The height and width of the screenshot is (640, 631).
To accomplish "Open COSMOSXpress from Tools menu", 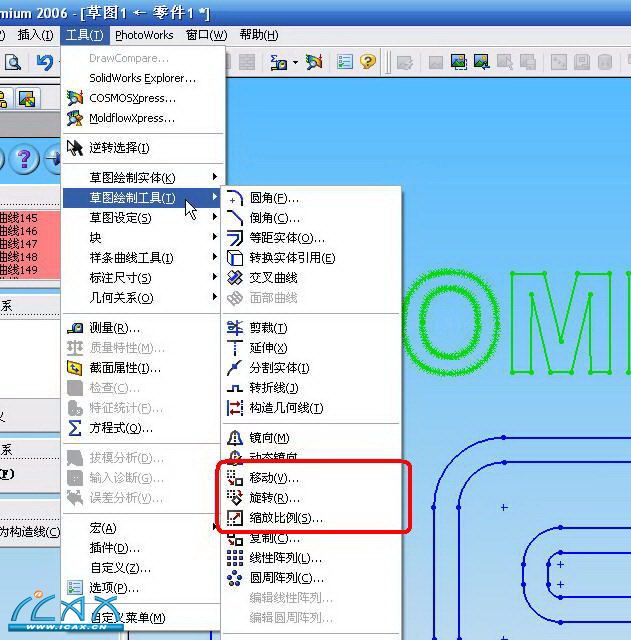I will pos(143,98).
